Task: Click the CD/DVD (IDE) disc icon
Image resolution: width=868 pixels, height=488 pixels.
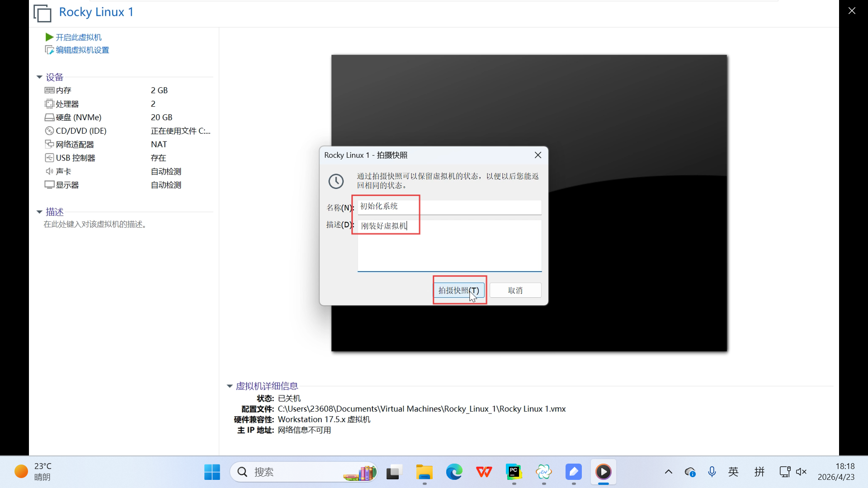Action: [49, 131]
